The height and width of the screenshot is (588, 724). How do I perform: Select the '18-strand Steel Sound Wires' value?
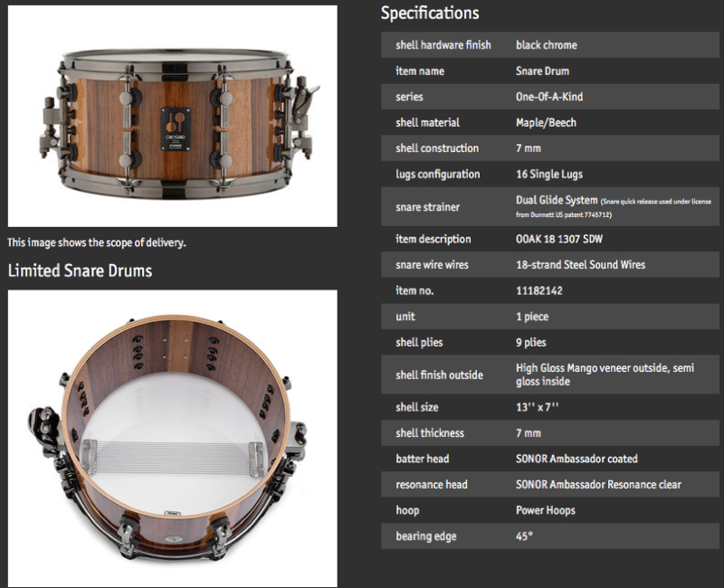(580, 264)
